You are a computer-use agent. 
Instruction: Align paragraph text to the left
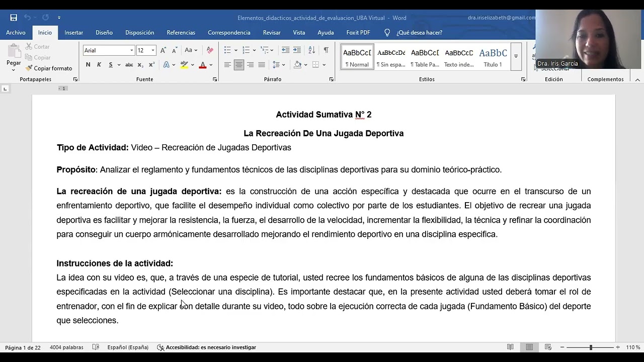227,64
